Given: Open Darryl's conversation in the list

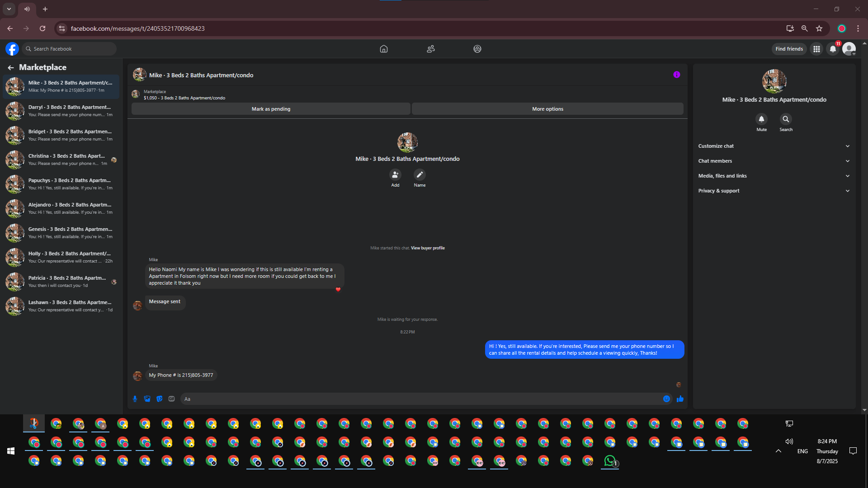Looking at the screenshot, I should 61,111.
